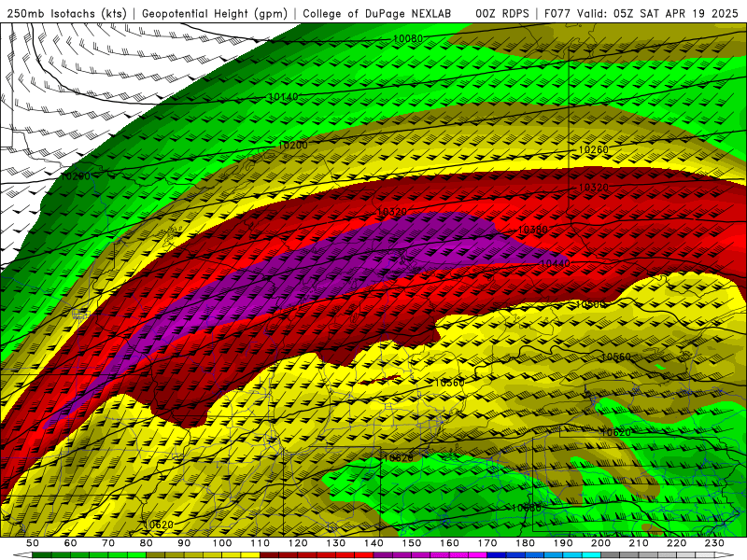The image size is (747, 560).
Task: Select the 100 kts legend label
Action: coord(222,543)
